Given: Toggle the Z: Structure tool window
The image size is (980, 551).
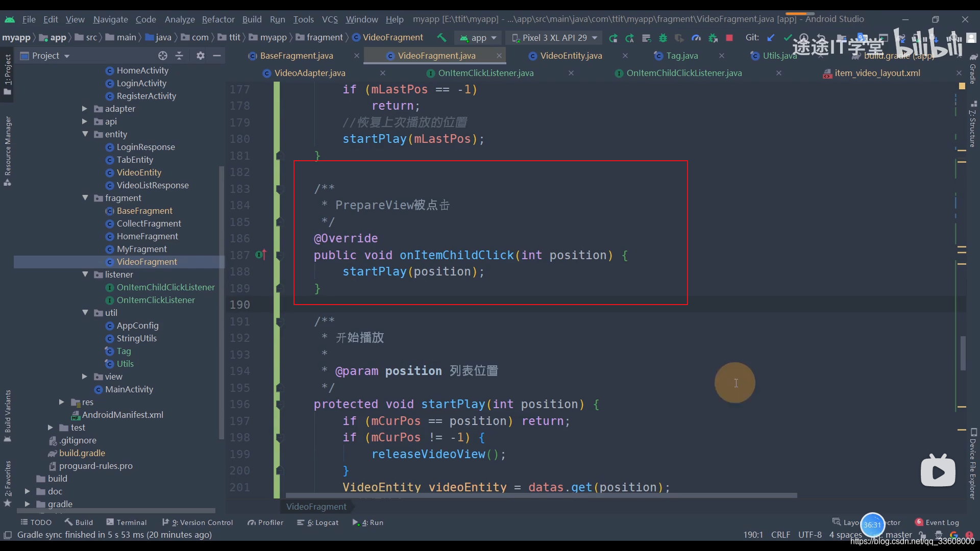Looking at the screenshot, I should [973, 125].
